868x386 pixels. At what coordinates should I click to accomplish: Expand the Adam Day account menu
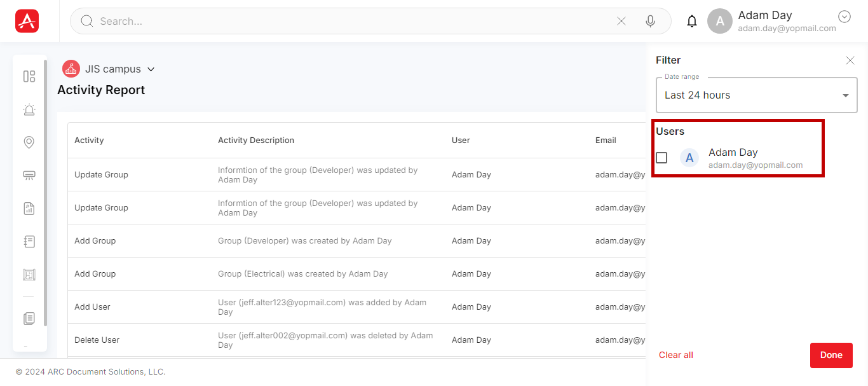coord(844,17)
